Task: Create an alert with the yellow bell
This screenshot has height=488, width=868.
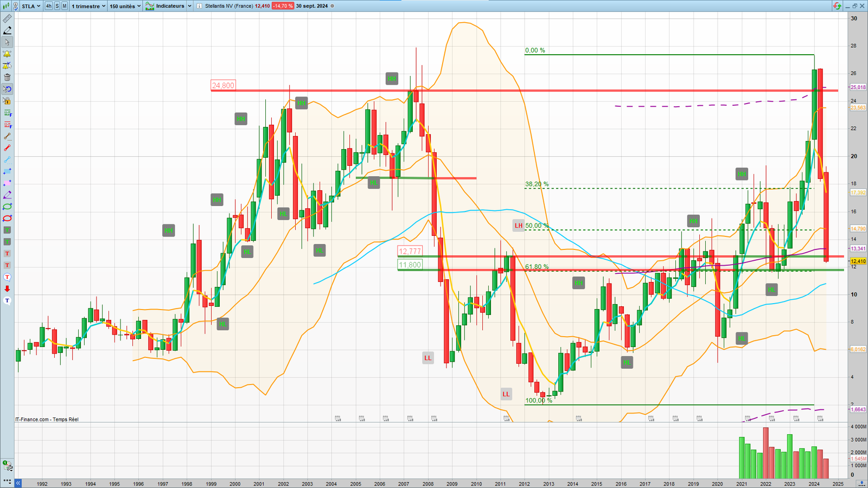Action: coord(7,54)
